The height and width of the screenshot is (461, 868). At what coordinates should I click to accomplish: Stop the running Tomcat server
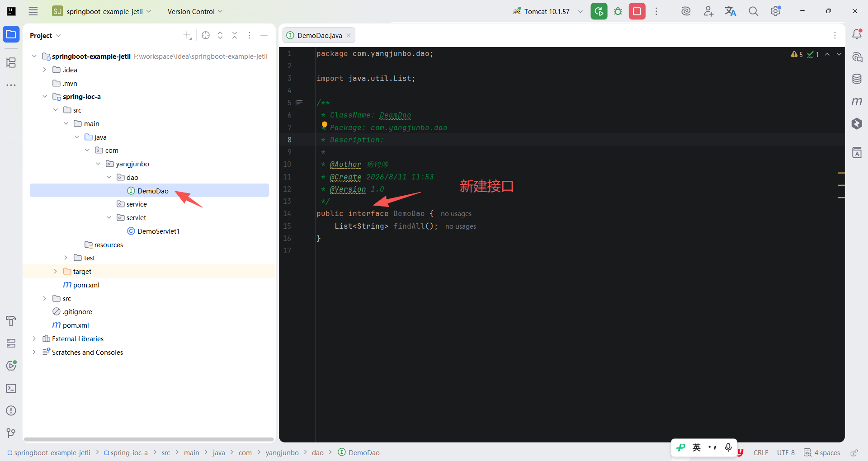pyautogui.click(x=637, y=11)
